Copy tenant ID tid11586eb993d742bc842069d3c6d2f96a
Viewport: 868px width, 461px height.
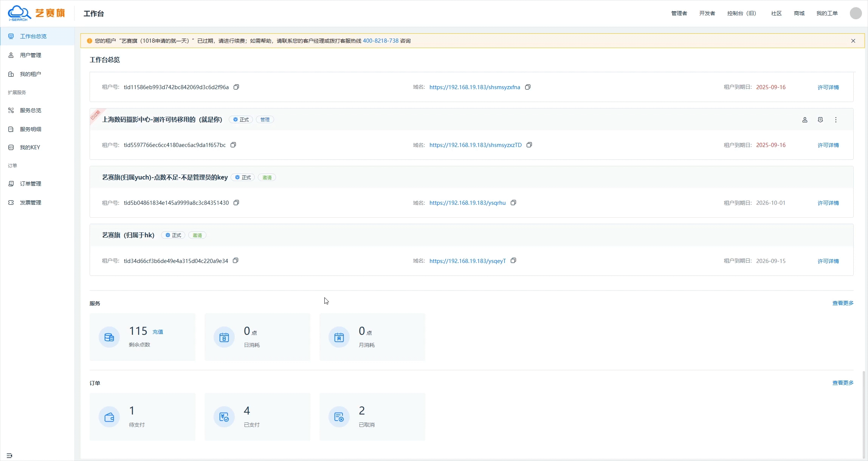(236, 87)
